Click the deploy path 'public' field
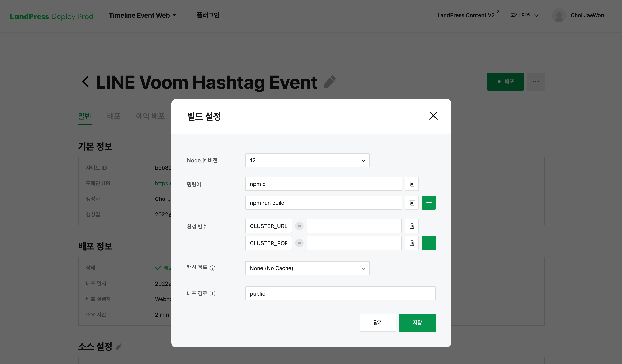This screenshot has height=364, width=622. point(340,293)
